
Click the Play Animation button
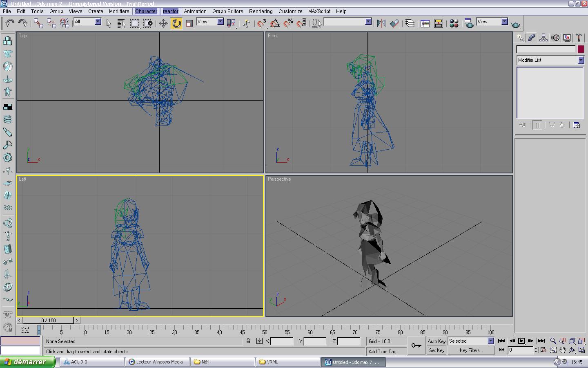(x=521, y=341)
